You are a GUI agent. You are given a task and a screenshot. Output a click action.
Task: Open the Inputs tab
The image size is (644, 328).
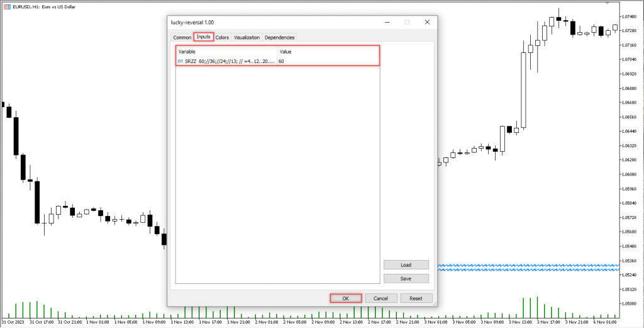(203, 37)
